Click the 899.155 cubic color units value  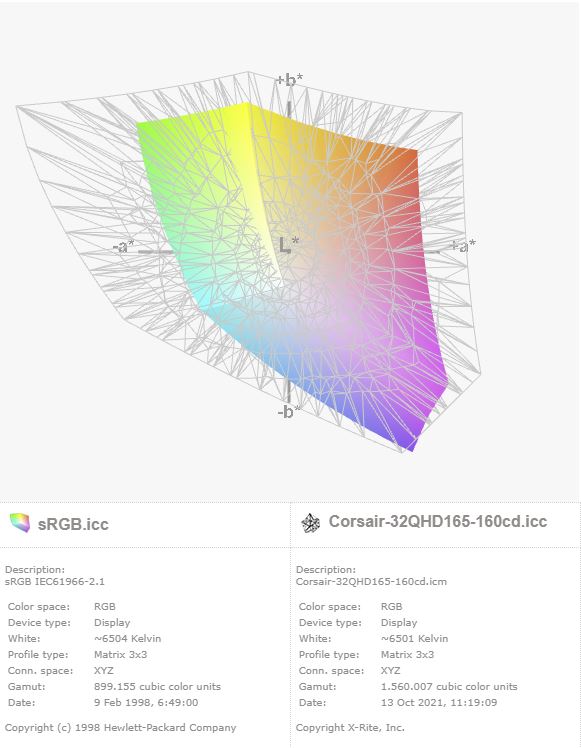[x=157, y=686]
